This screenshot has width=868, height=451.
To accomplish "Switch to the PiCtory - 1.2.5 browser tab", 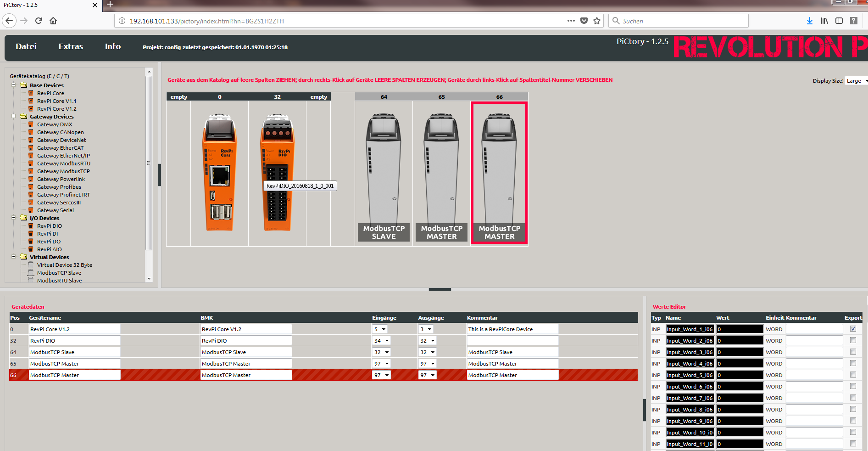I will (x=50, y=5).
